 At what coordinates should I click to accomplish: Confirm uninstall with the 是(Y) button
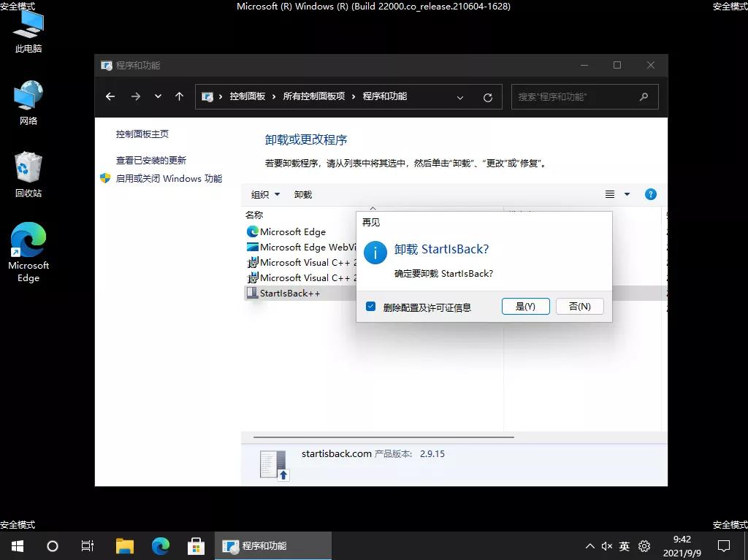click(525, 307)
